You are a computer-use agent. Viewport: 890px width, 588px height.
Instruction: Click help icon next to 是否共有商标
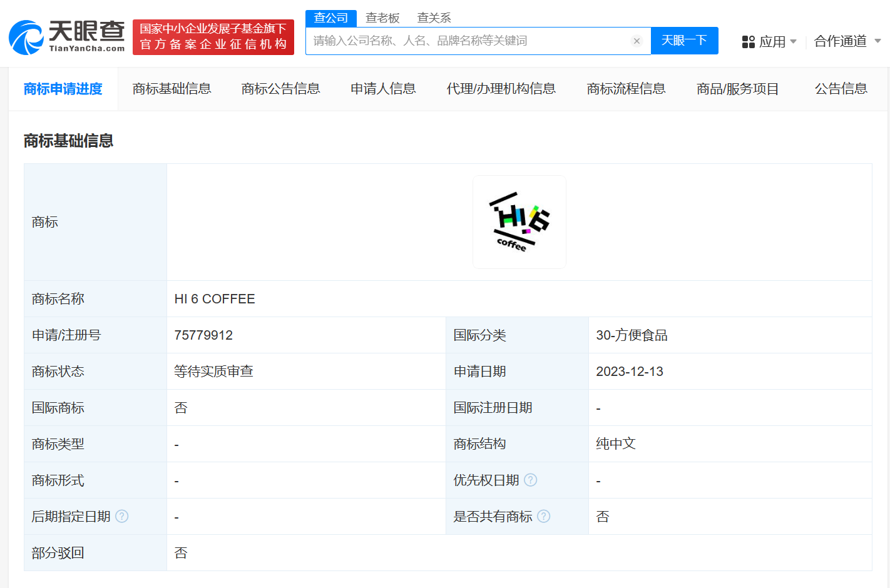click(544, 516)
